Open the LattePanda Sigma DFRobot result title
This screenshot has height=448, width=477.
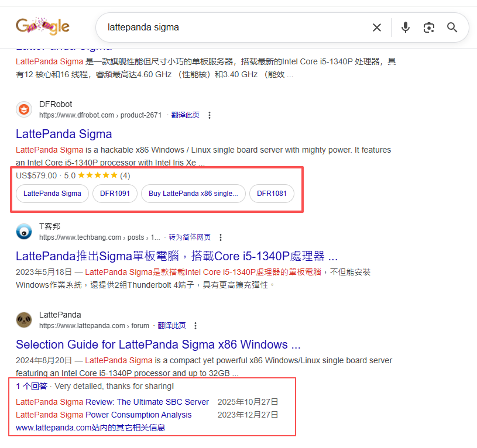point(64,134)
